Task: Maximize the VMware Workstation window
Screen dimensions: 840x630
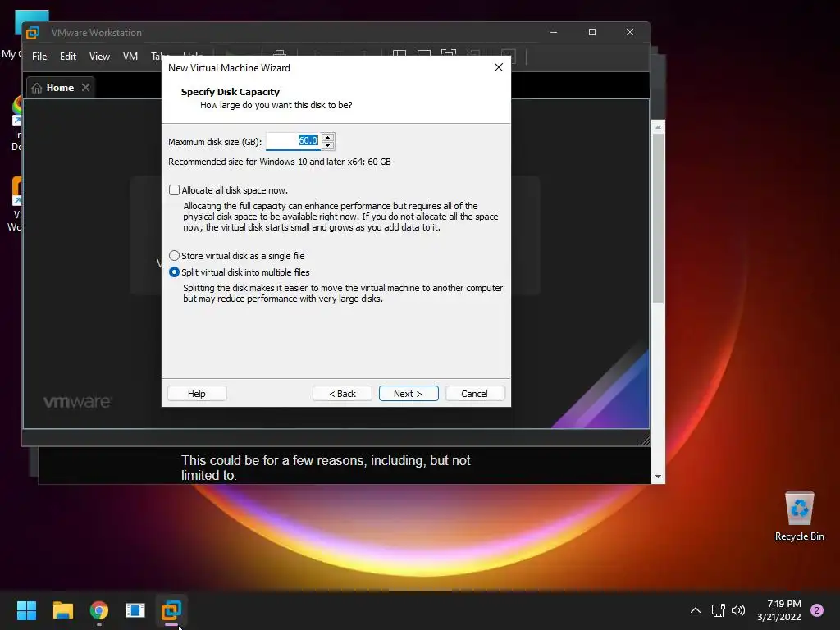Action: click(592, 32)
